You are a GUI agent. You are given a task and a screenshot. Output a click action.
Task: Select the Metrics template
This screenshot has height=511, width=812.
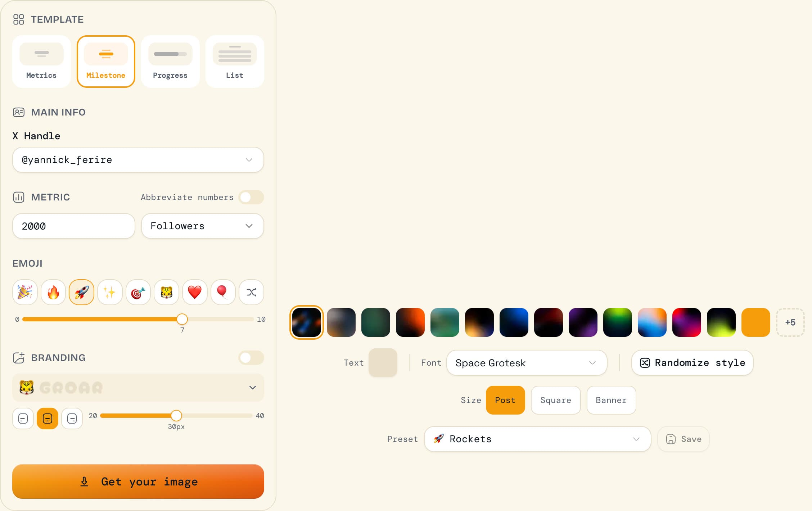coord(41,61)
